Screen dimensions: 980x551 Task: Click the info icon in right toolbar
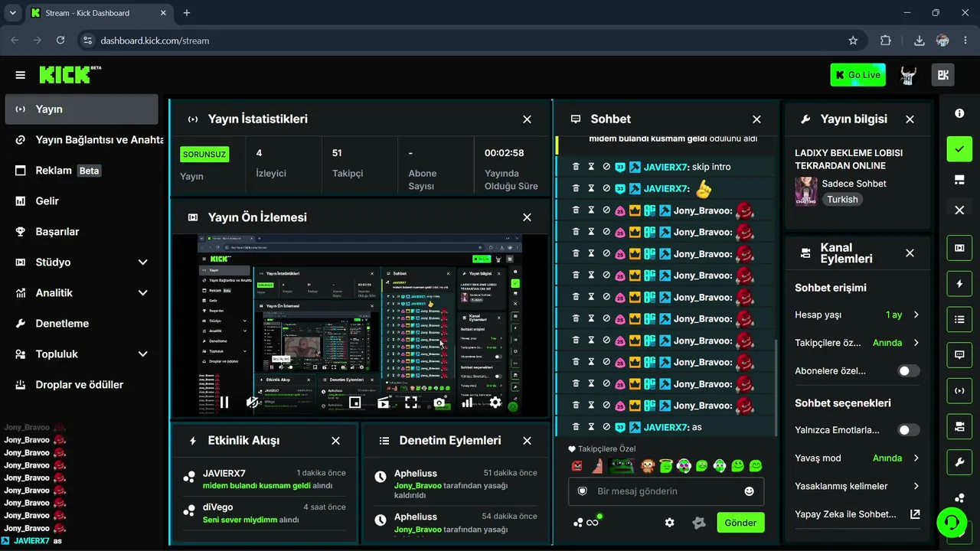click(959, 113)
